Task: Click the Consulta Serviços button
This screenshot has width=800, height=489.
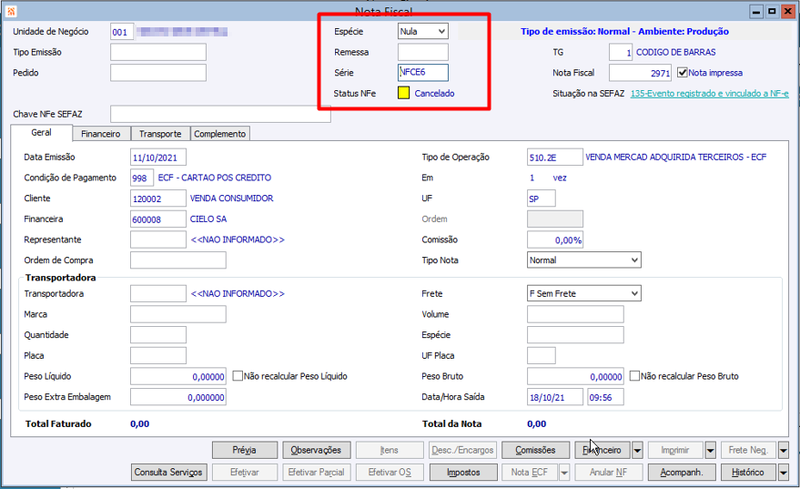Action: [x=168, y=472]
